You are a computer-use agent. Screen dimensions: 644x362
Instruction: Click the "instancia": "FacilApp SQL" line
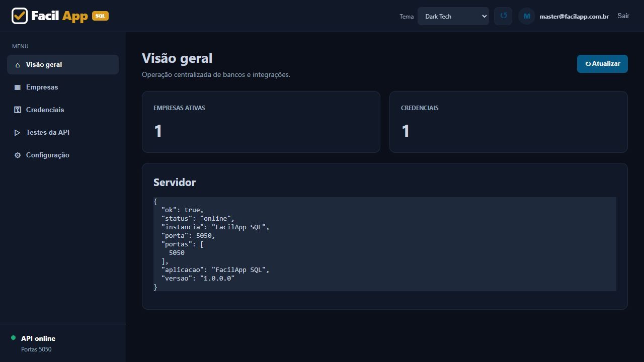[x=215, y=227]
